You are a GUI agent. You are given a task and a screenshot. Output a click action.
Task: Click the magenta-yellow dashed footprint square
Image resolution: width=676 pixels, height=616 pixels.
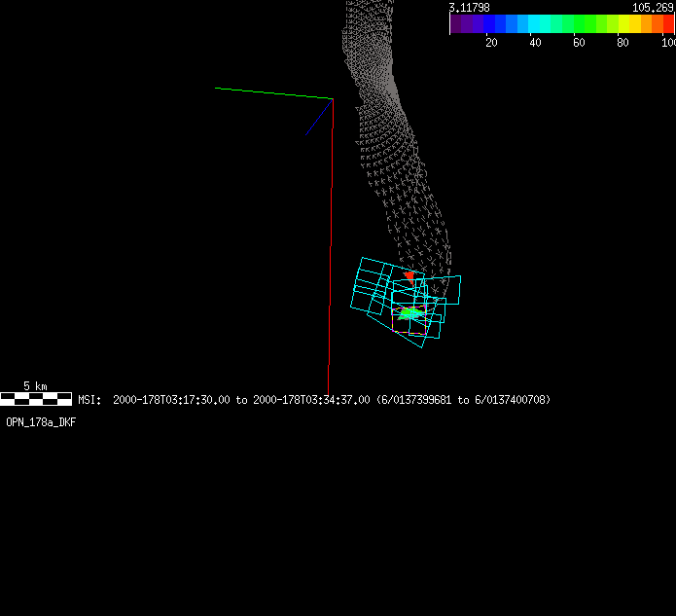point(409,319)
